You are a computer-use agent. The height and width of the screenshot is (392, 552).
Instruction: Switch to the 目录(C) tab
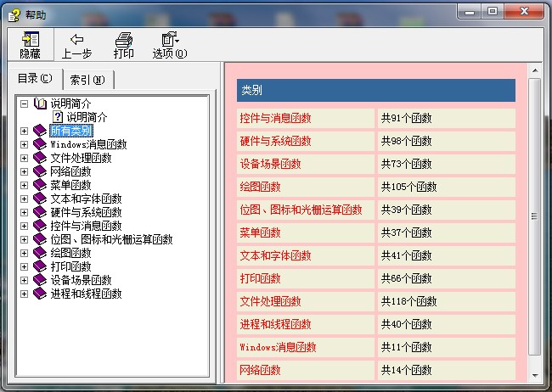(35, 78)
